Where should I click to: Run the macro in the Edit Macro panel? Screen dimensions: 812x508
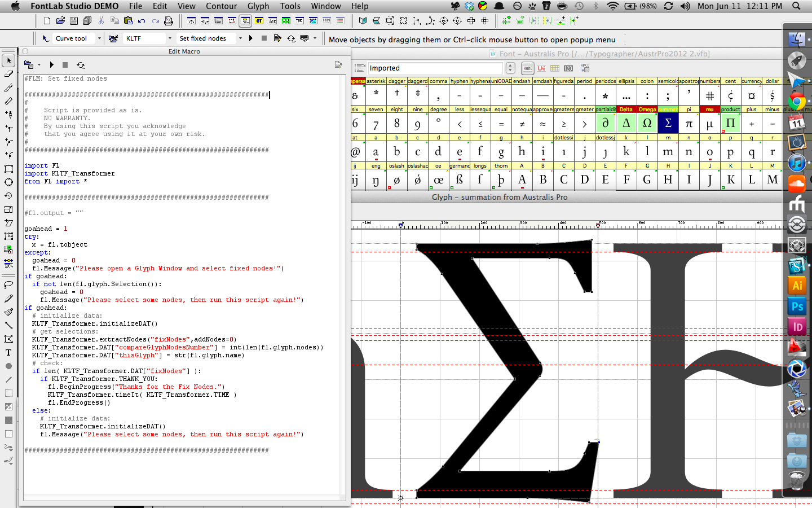(51, 65)
